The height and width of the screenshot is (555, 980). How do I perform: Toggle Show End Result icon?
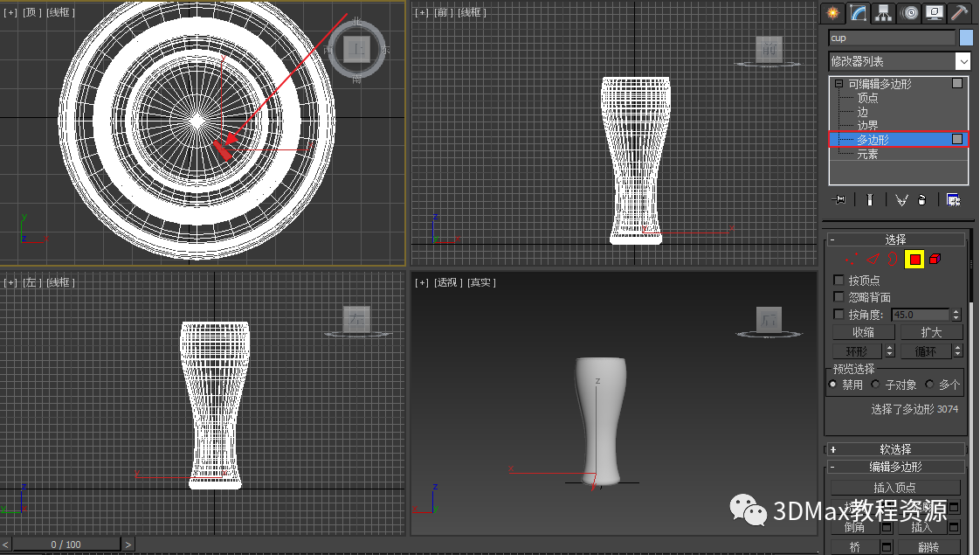click(x=870, y=199)
